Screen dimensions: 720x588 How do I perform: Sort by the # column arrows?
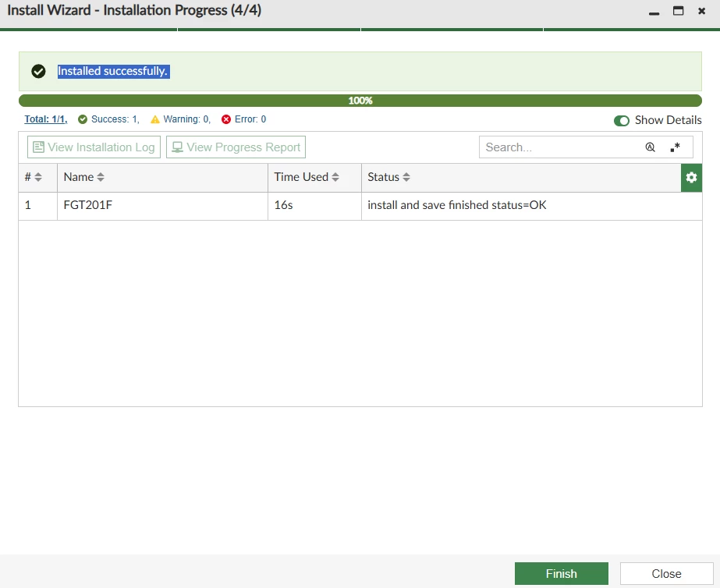(x=38, y=177)
